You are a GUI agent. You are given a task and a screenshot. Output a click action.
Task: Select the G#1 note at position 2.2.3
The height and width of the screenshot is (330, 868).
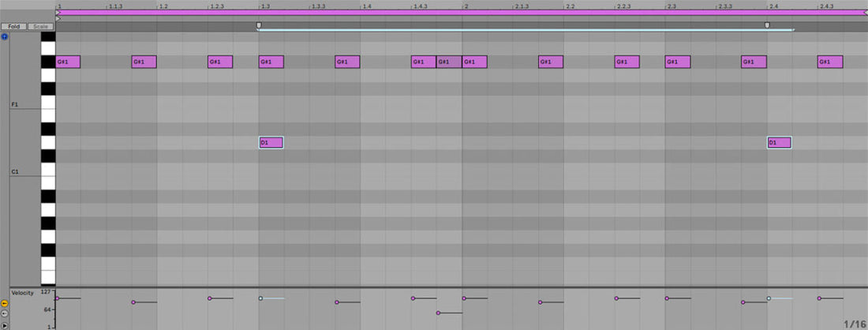pos(627,62)
